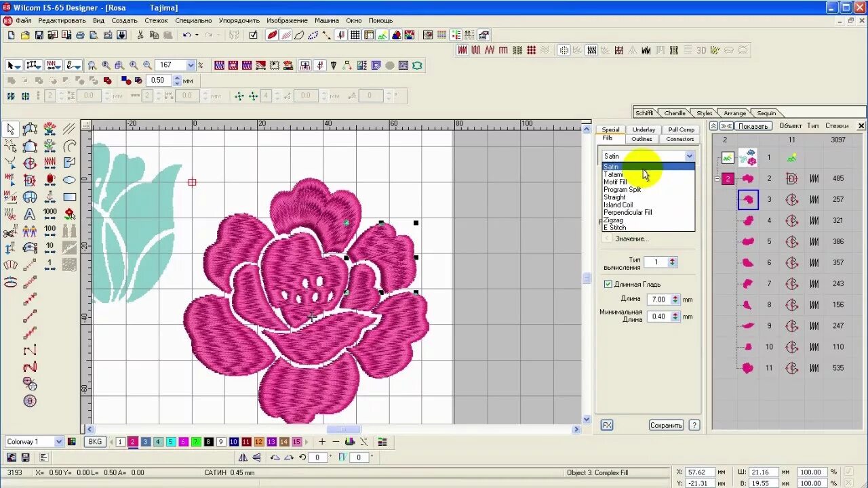
Task: Click the add color plus icon
Action: 322,442
